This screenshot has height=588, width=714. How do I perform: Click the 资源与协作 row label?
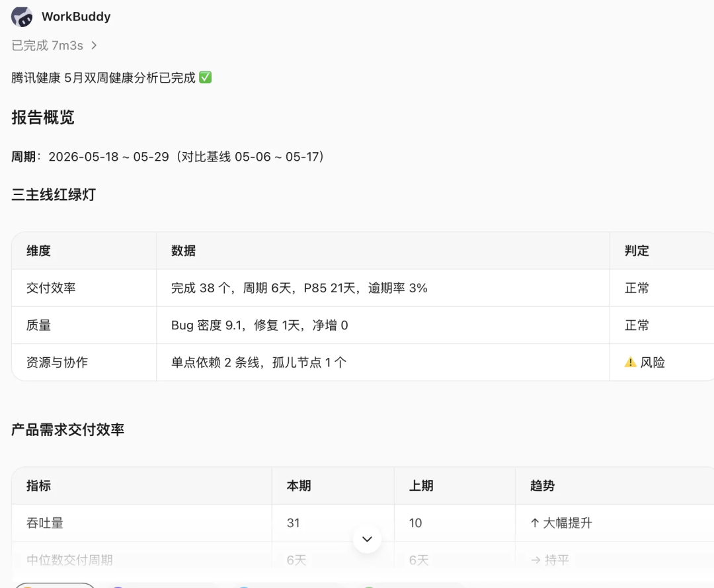[57, 362]
